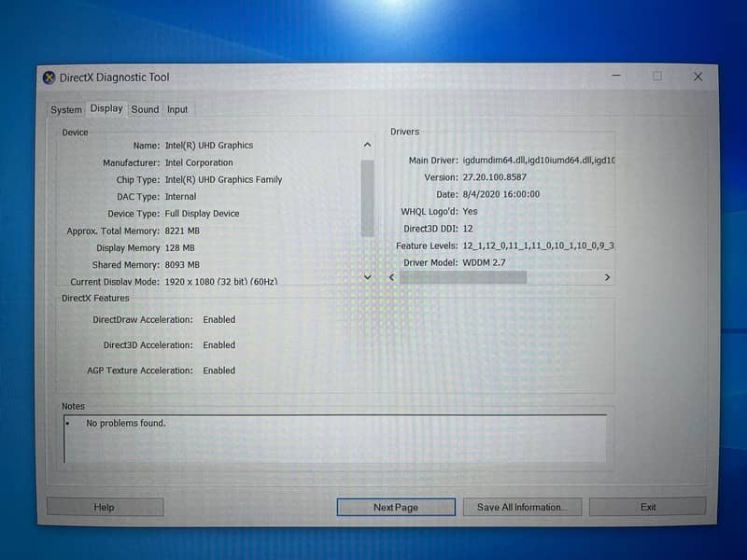Click the '8093 MB' shared memory value
747x560 pixels.
point(182,265)
